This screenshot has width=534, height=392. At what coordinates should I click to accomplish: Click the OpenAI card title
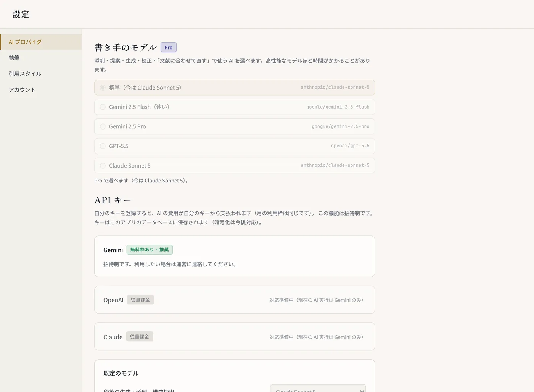coord(113,300)
